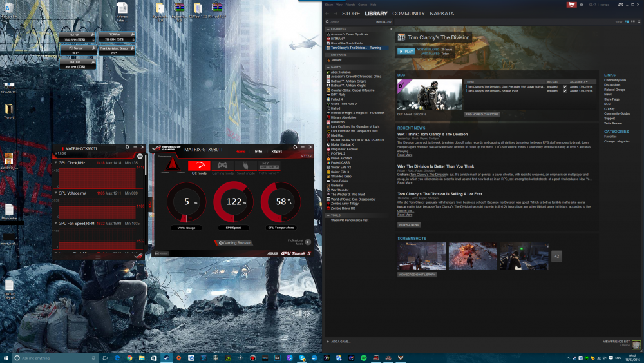
Task: Open the Steam menu
Action: [329, 5]
